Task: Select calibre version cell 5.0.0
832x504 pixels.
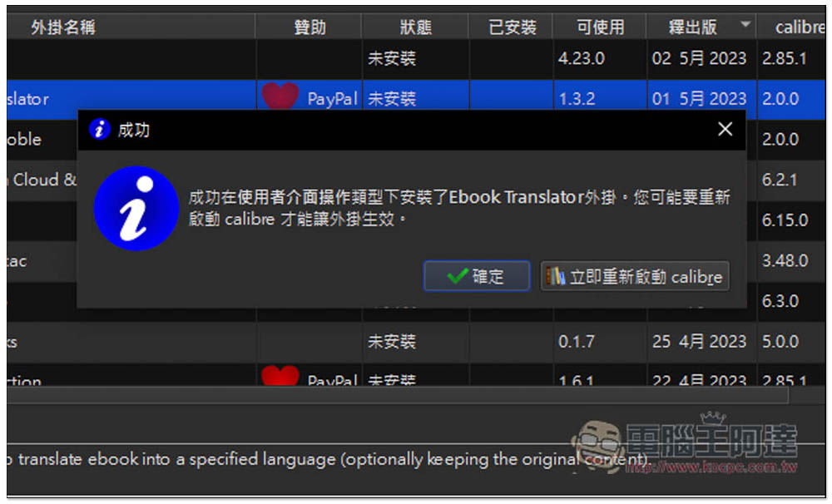Action: point(790,342)
